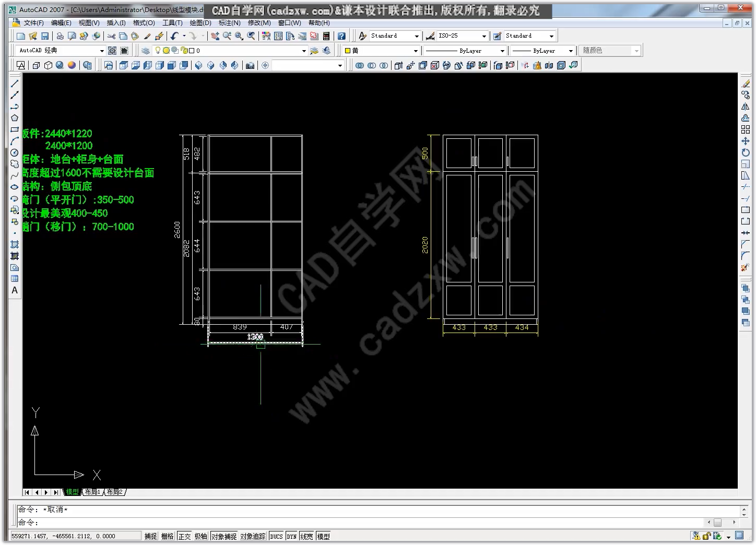756x545 pixels.
Task: Open the ByLayer lineweight dropdown
Action: tap(571, 51)
